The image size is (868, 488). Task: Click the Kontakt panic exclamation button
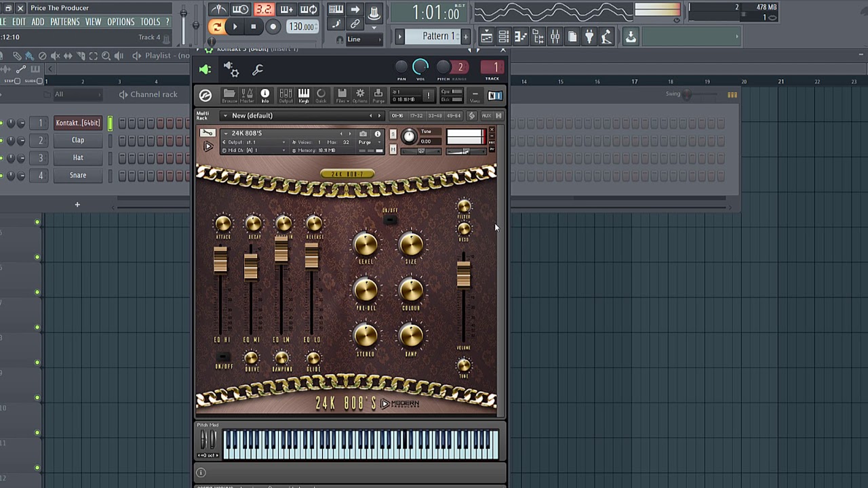(428, 96)
